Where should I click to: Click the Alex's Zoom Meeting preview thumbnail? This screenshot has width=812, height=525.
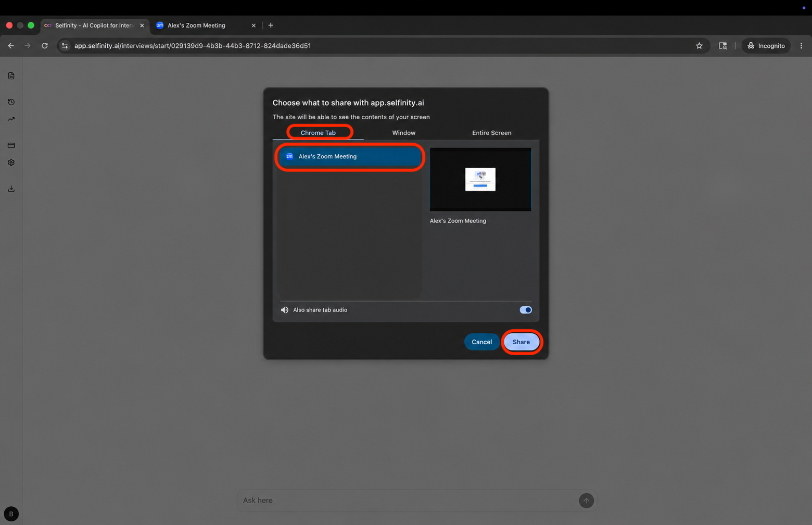(480, 180)
